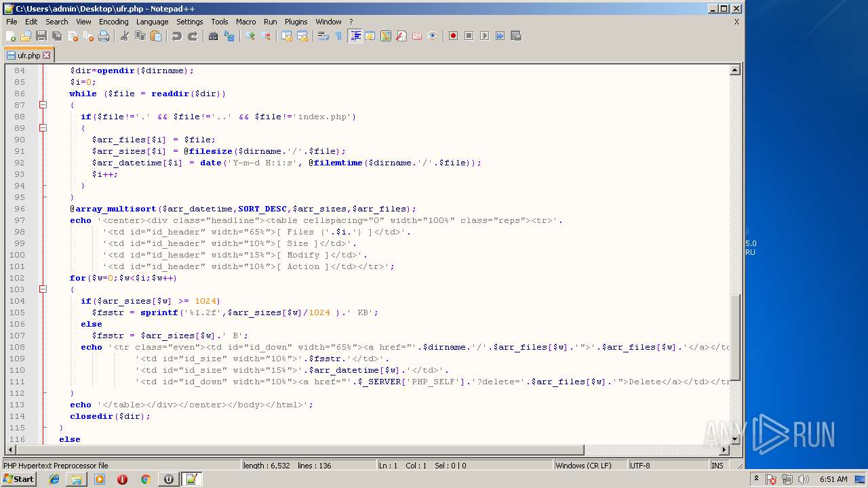Start macro recording with red dot
The image size is (868, 488).
pos(453,36)
